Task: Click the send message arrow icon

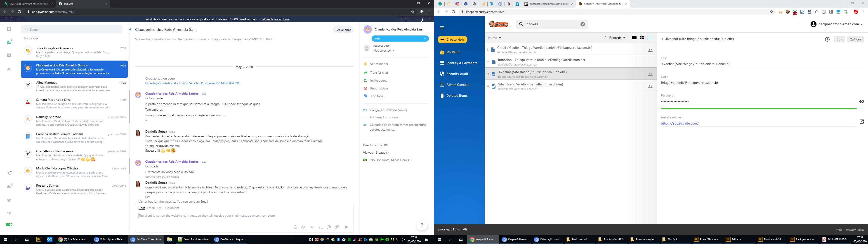Action: [346, 227]
